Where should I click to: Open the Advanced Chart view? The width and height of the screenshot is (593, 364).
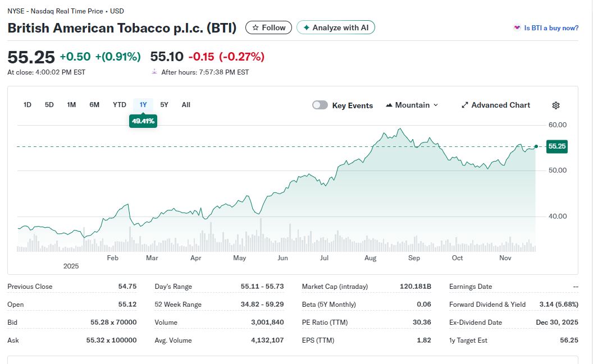coord(500,105)
